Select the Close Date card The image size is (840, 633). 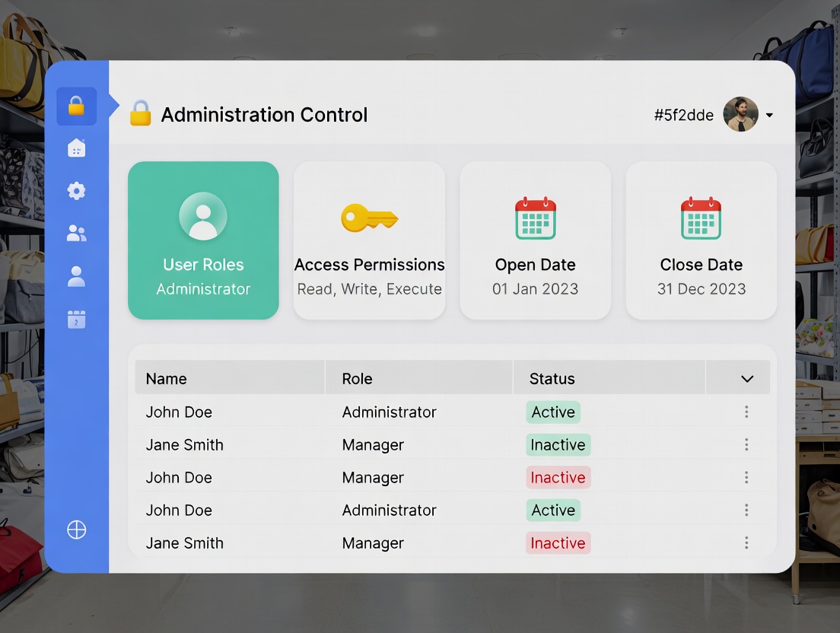[701, 240]
